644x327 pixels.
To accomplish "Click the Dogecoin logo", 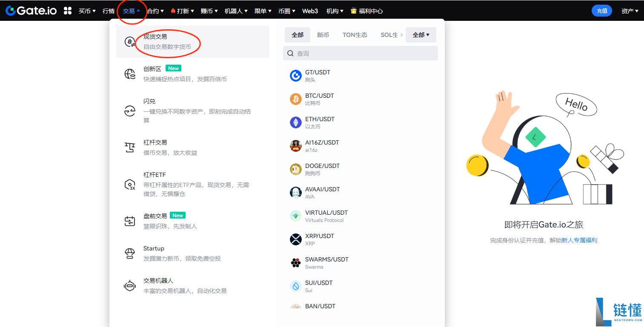I will (296, 169).
